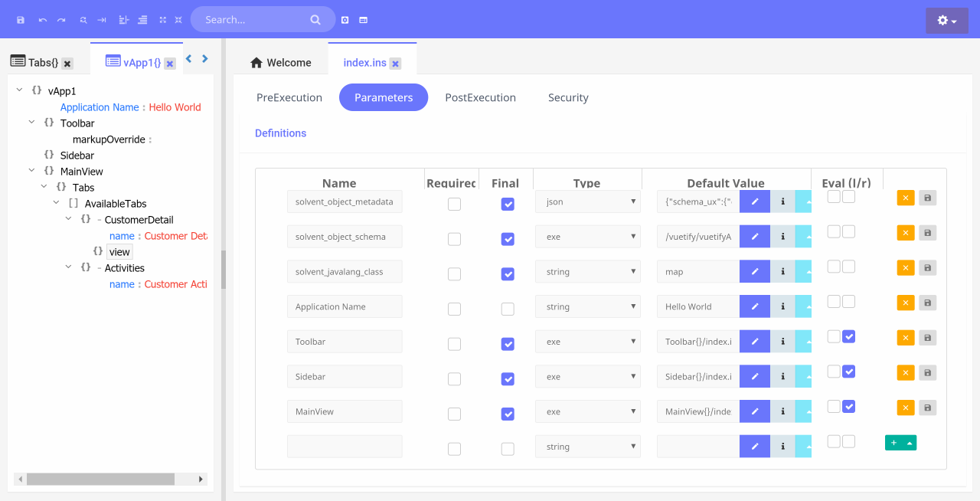The height and width of the screenshot is (501, 980).
Task: Collapse the MainView tree node chevron
Action: point(31,171)
